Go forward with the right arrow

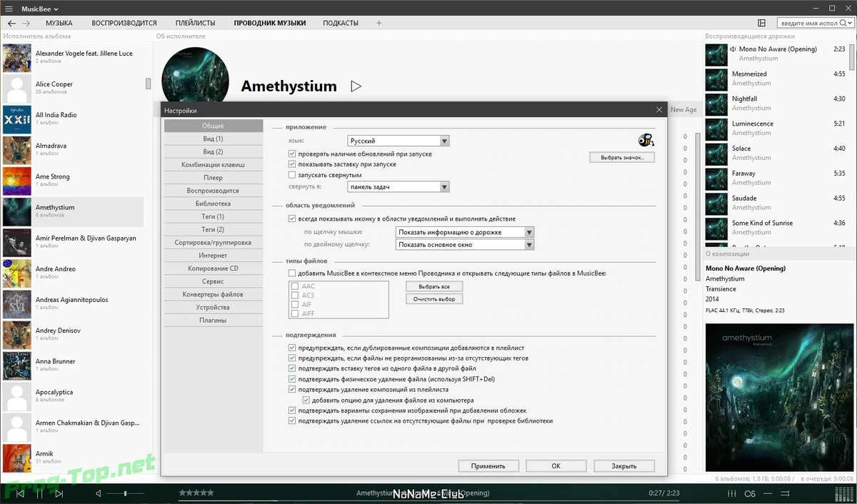click(26, 23)
